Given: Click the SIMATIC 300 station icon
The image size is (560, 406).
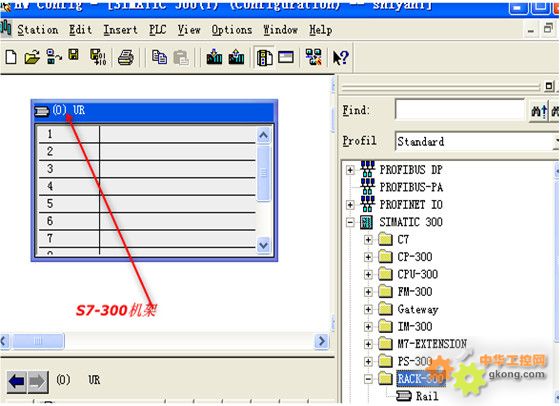Looking at the screenshot, I should [x=366, y=222].
